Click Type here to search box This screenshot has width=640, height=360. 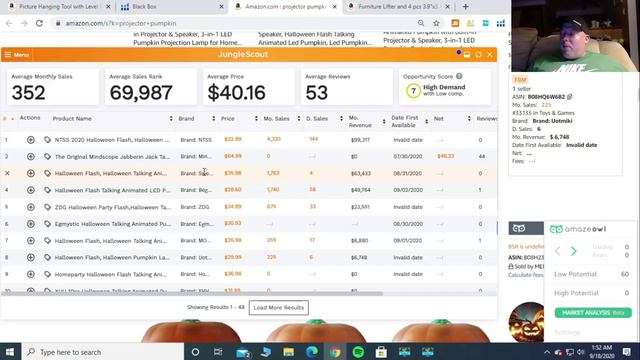pos(103,352)
